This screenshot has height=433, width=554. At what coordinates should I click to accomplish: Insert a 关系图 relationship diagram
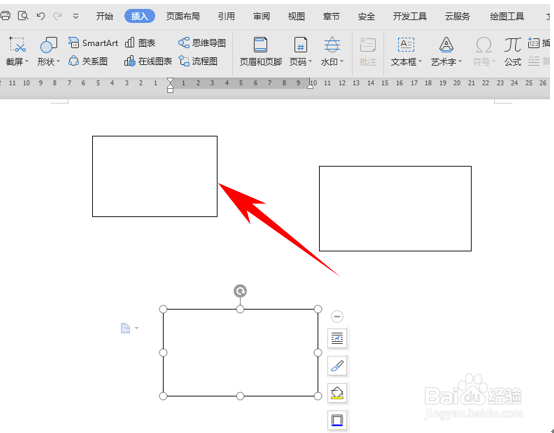coord(88,61)
